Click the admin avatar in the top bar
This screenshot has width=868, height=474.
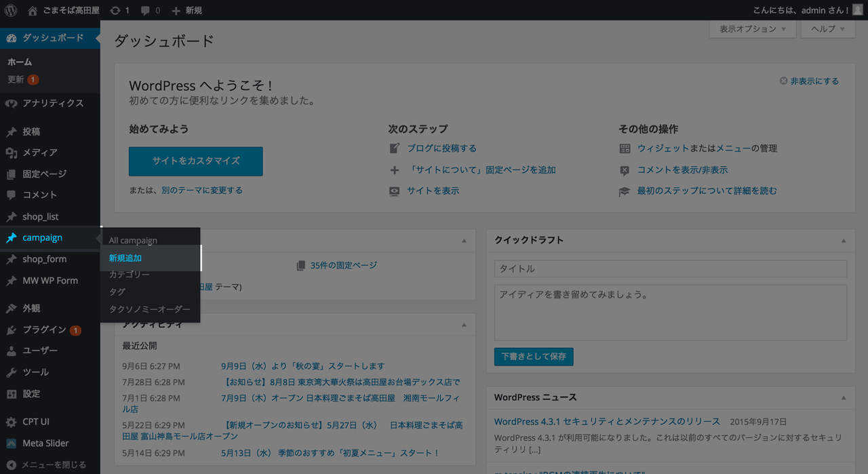pyautogui.click(x=857, y=10)
